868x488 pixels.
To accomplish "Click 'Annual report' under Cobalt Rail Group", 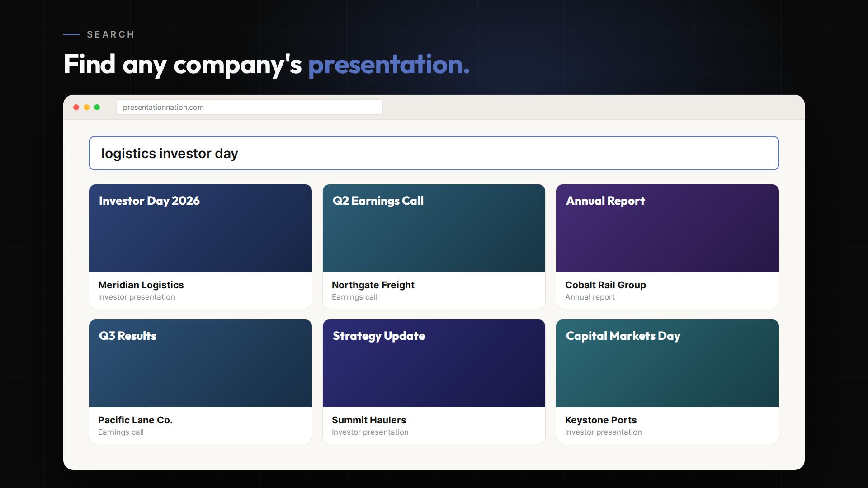I will click(590, 297).
